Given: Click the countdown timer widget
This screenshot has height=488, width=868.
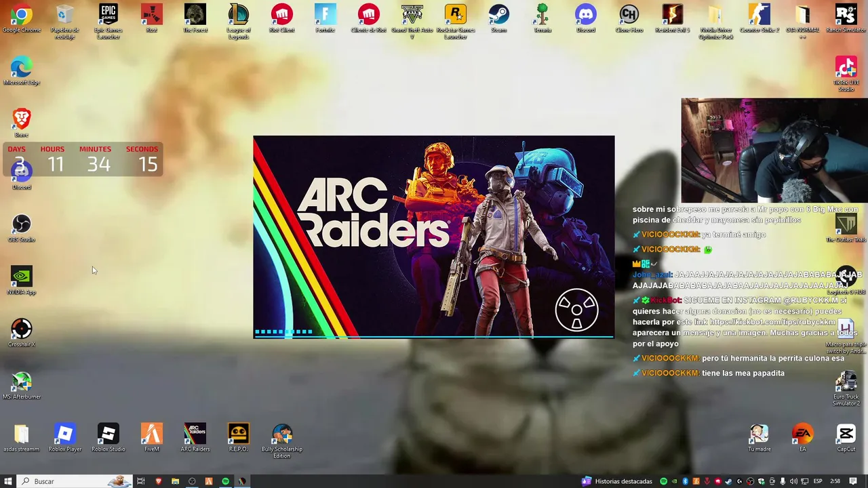Looking at the screenshot, I should pos(83,159).
